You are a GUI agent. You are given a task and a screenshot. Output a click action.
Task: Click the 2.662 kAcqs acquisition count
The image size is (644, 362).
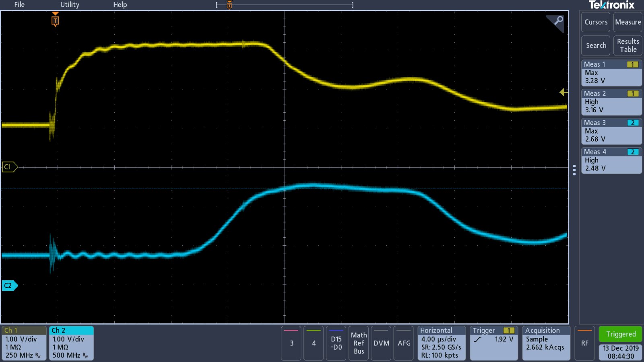pos(545,348)
